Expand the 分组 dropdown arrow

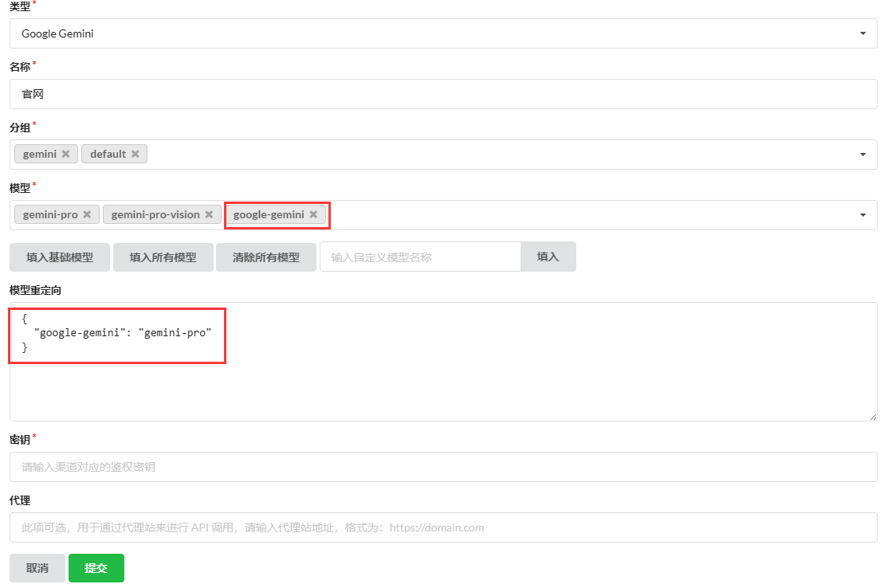coord(863,155)
